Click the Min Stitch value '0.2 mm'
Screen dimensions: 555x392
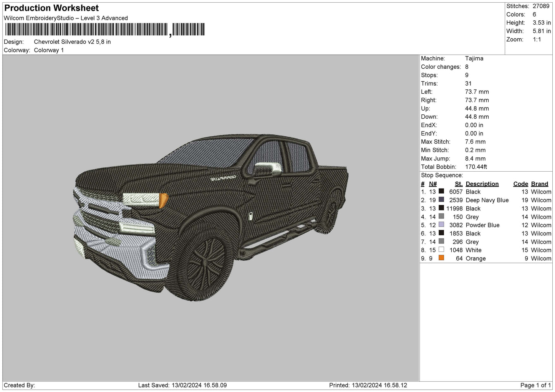tap(475, 150)
